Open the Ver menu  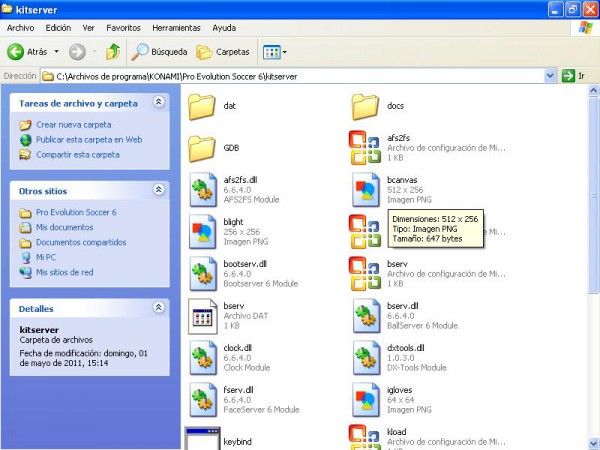pos(88,28)
